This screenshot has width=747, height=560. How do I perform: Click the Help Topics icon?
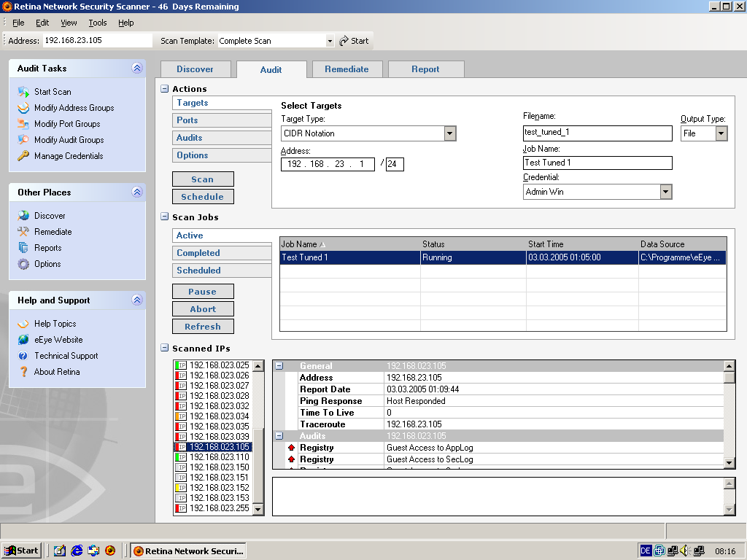(23, 324)
